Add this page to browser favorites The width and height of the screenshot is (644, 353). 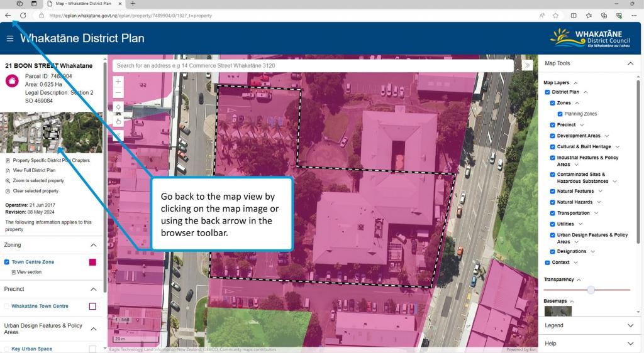click(555, 15)
